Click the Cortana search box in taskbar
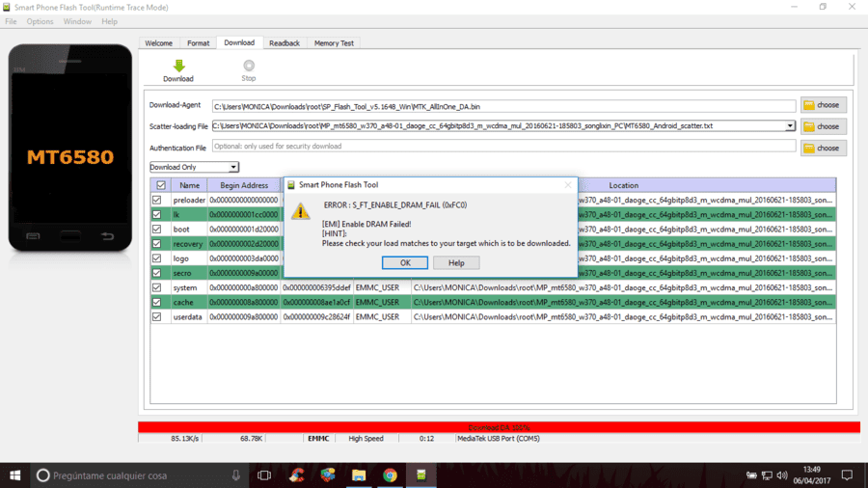Viewport: 868px width, 488px height. (x=137, y=475)
